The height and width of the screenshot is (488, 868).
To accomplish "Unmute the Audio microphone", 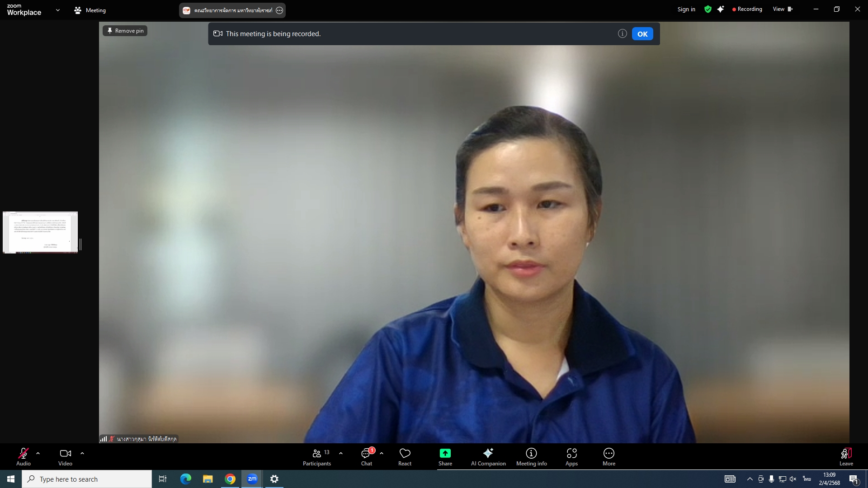I will [24, 456].
